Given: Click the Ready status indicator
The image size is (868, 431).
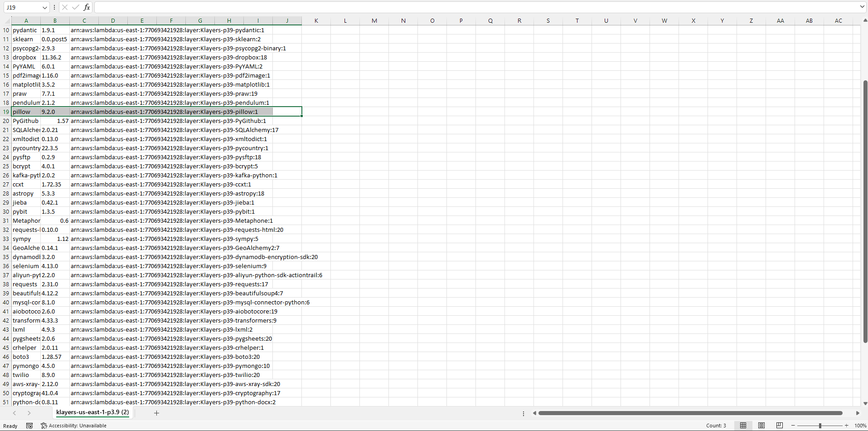Looking at the screenshot, I should (10, 426).
